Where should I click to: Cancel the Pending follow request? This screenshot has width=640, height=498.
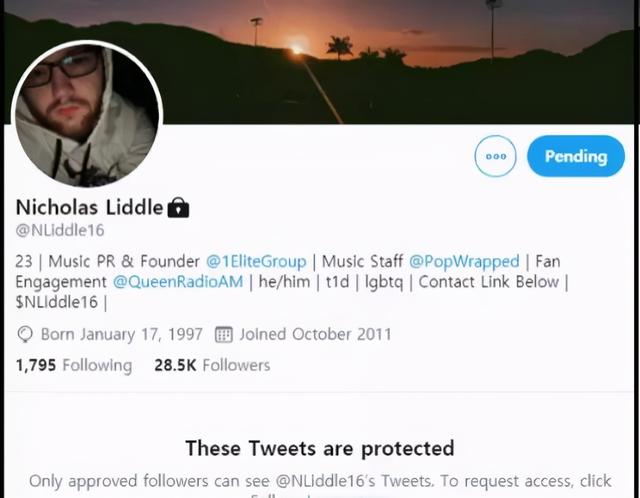[x=576, y=156]
